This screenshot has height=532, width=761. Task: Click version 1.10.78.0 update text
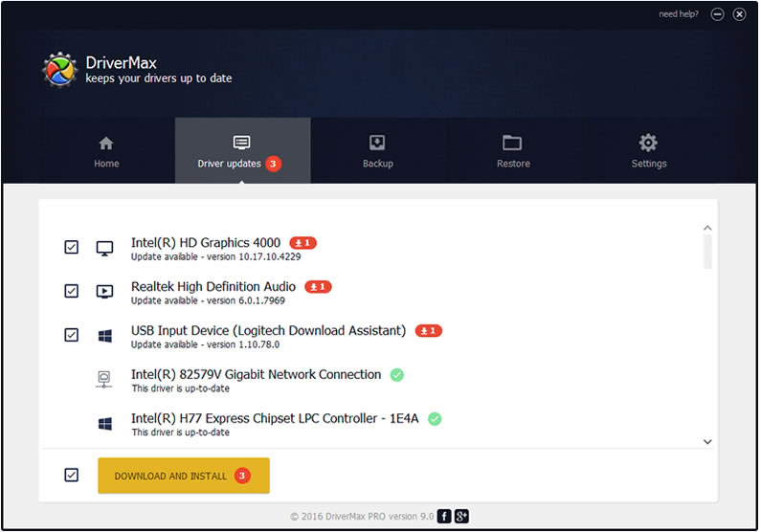tap(205, 344)
